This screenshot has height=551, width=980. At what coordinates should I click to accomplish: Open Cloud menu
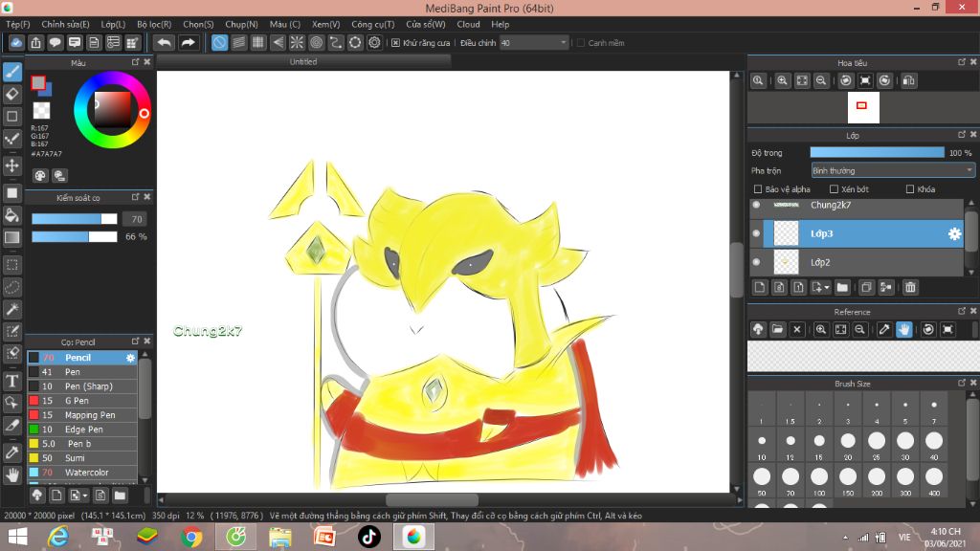[x=468, y=24]
